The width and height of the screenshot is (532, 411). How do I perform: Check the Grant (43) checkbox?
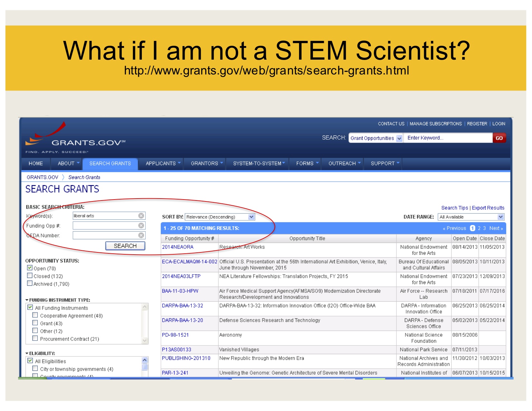(x=35, y=323)
